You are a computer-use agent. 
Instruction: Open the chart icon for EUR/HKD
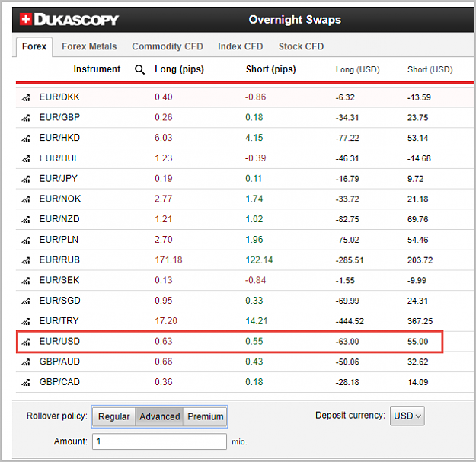26,139
